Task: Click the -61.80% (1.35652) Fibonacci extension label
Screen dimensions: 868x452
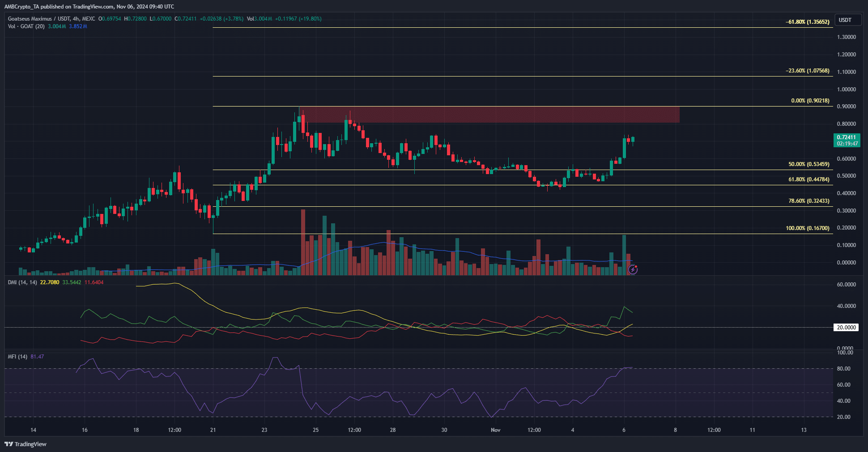Action: coord(807,22)
